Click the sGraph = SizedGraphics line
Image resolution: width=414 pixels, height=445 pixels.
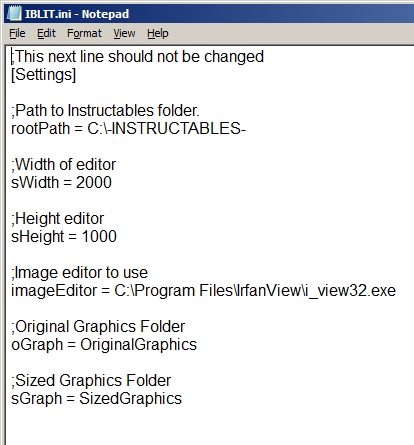tap(97, 399)
